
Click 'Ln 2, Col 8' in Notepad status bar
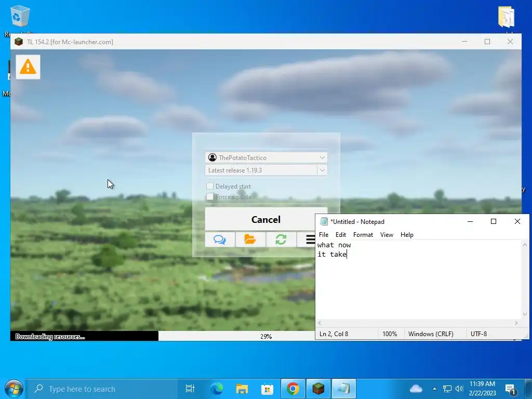coord(334,334)
